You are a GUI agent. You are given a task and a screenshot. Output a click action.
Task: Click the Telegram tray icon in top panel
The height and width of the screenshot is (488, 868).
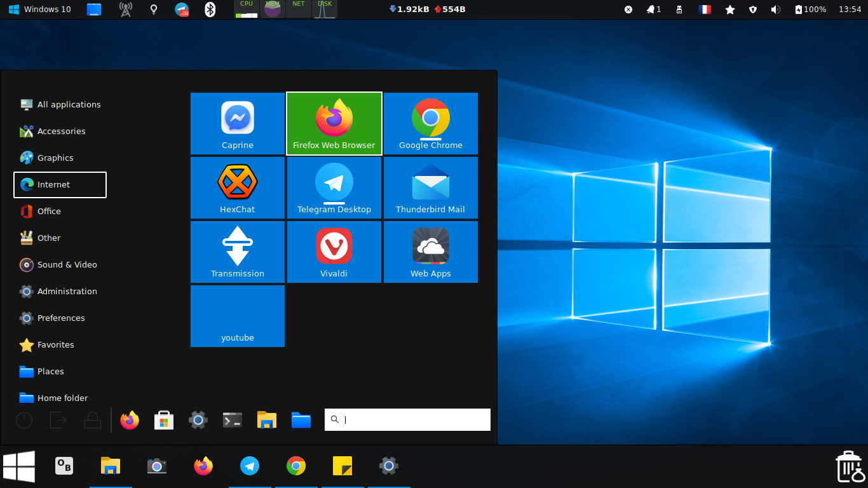[x=182, y=10]
